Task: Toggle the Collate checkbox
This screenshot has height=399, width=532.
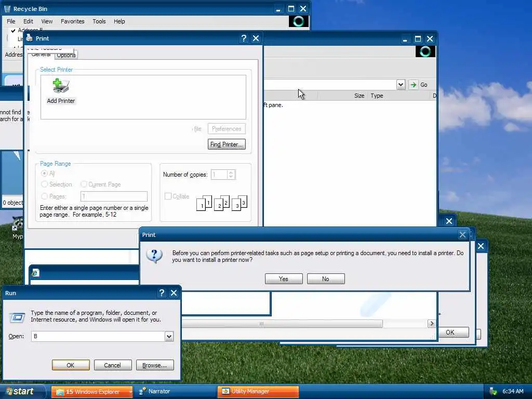Action: coord(168,196)
